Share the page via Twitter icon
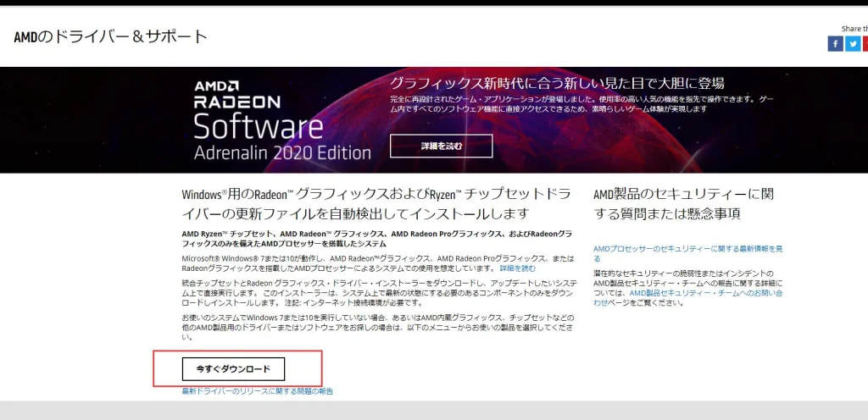Screen dimensions: 868x420 click(x=853, y=44)
